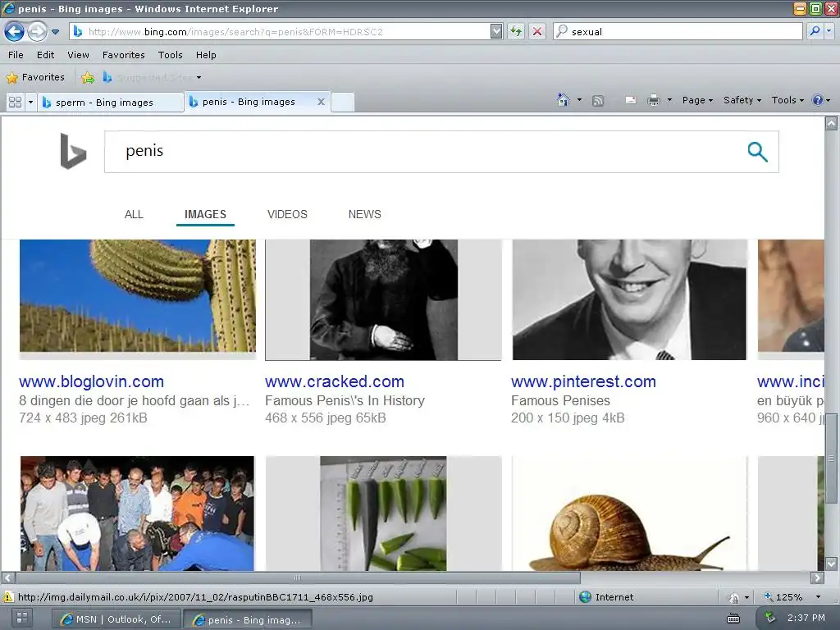Open the Edit menu
Image resolution: width=840 pixels, height=630 pixels.
click(46, 55)
